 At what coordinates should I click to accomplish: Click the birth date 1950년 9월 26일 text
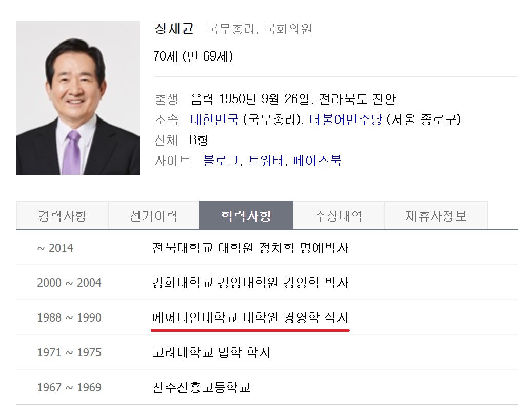(250, 98)
